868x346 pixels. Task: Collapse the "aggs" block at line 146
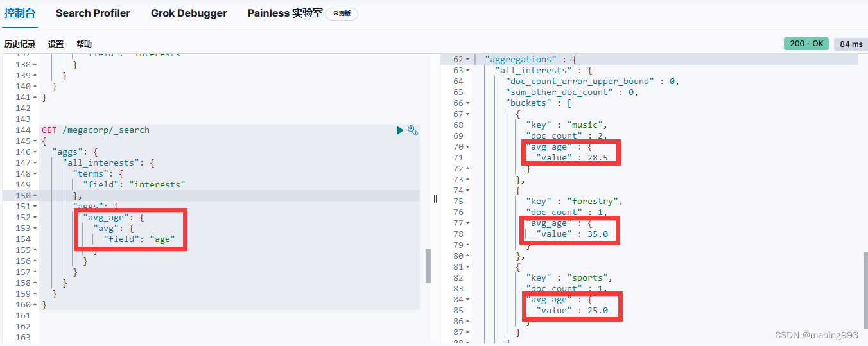point(35,152)
